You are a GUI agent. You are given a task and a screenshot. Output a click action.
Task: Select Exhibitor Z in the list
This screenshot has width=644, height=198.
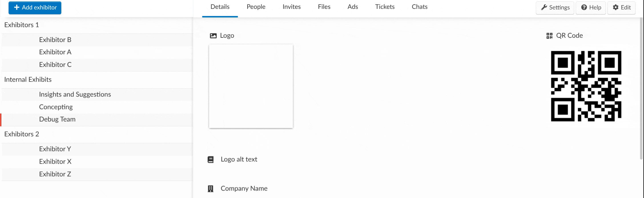(97, 174)
